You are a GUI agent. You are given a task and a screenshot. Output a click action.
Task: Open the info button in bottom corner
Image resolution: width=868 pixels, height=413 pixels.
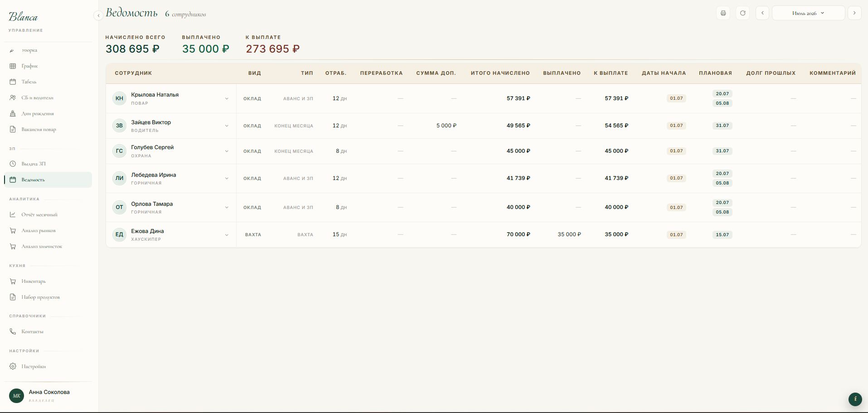(x=855, y=399)
